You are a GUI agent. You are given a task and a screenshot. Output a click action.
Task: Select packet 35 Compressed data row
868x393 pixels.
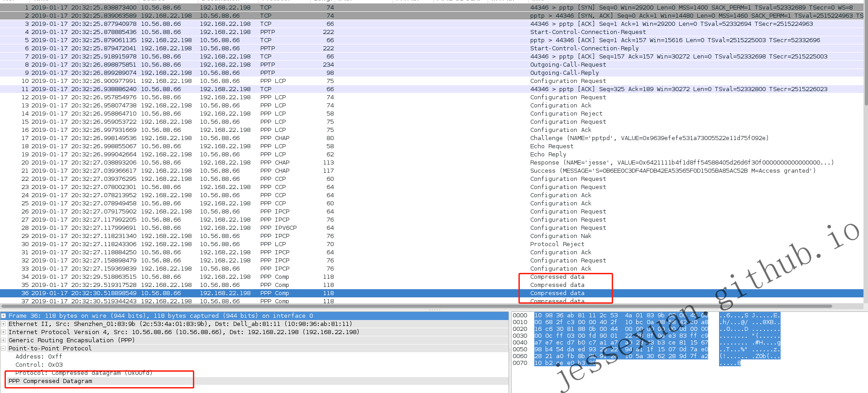(x=432, y=285)
